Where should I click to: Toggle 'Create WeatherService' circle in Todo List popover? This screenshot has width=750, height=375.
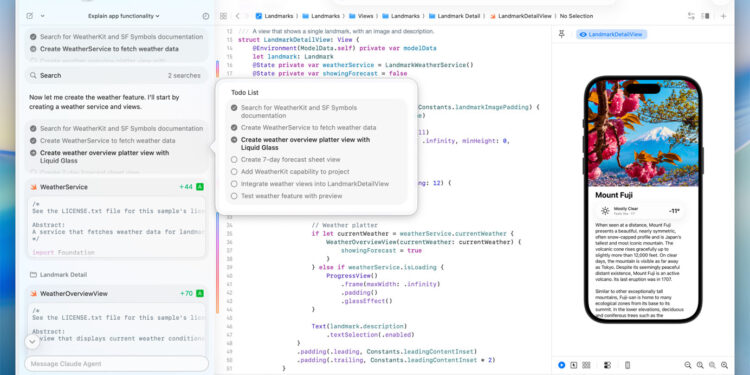pos(234,128)
